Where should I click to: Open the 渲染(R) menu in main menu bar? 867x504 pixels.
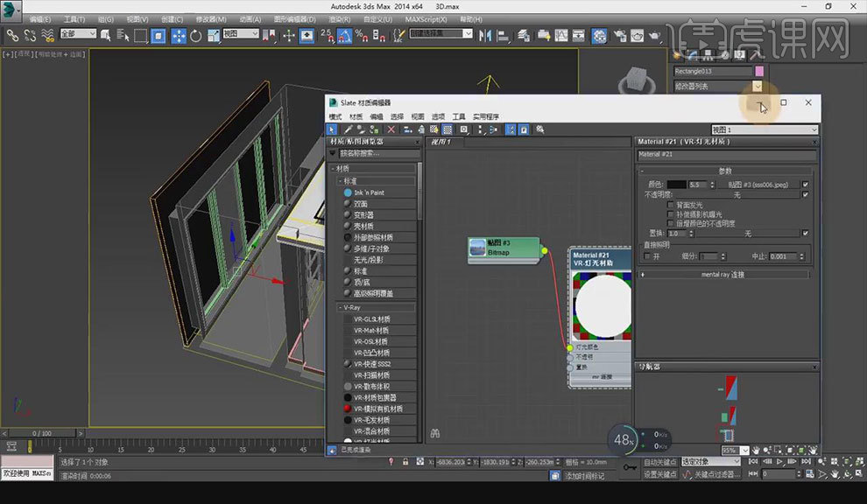pyautogui.click(x=340, y=19)
